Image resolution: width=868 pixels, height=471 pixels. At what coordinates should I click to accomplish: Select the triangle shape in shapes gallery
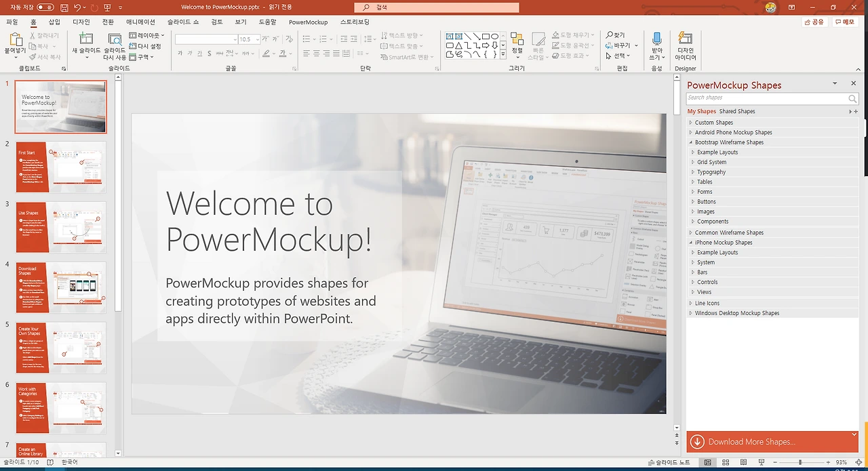coord(458,45)
